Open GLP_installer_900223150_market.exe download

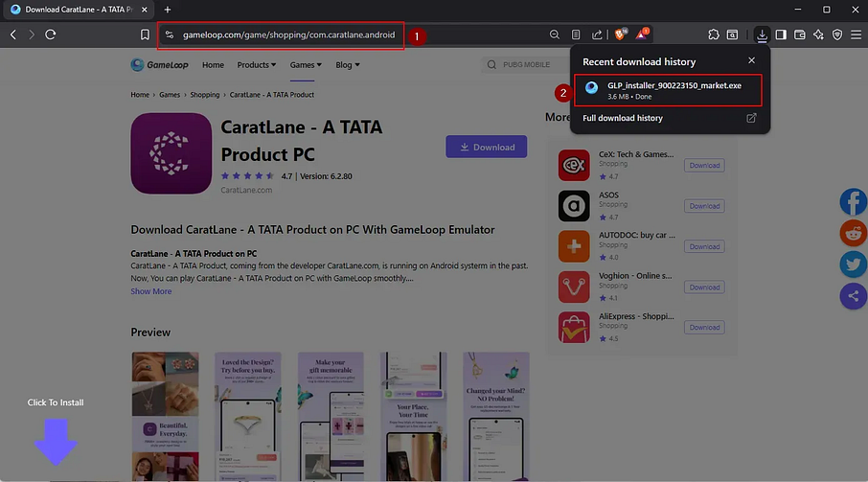pyautogui.click(x=668, y=90)
